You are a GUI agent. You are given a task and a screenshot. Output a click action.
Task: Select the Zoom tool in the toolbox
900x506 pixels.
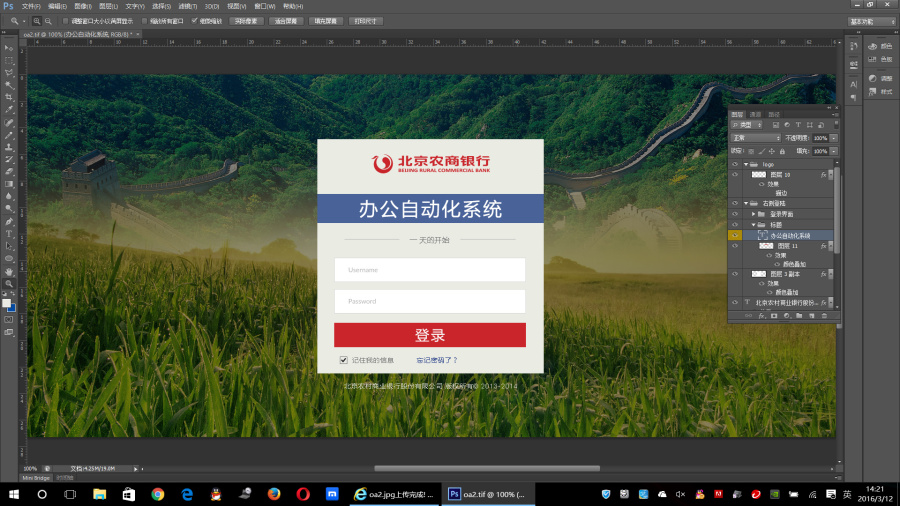click(x=9, y=283)
